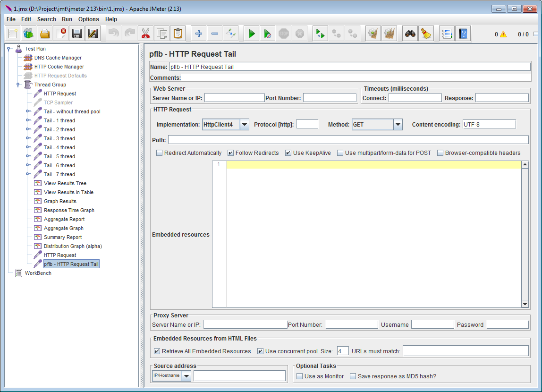Click the warning triangle error counter
Viewport: 542px width, 392px height.
503,34
